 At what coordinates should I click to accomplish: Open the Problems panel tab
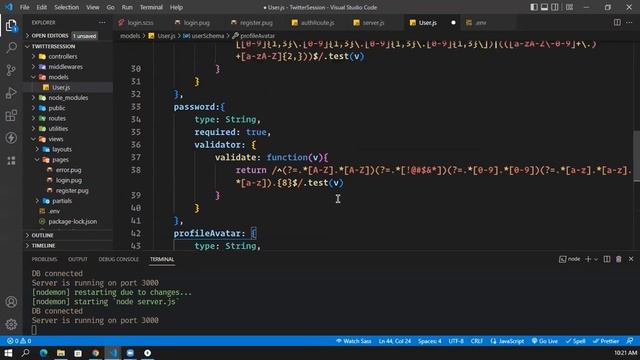[x=44, y=259]
